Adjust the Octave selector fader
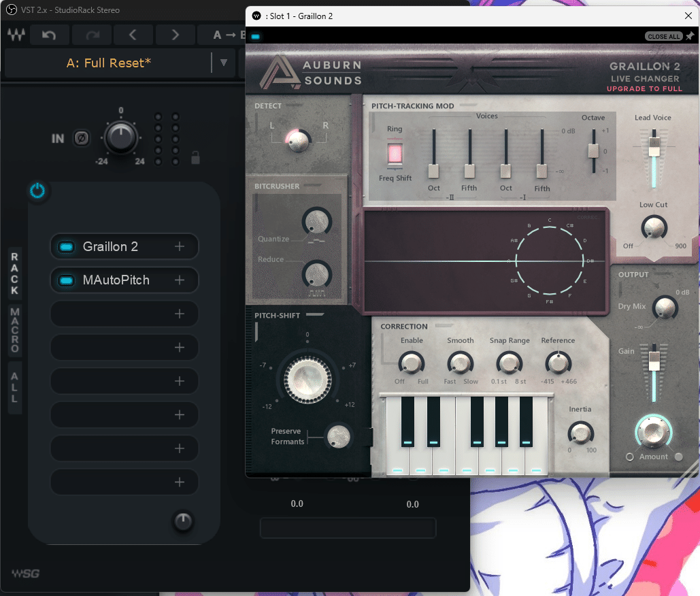700x596 pixels. 593,150
